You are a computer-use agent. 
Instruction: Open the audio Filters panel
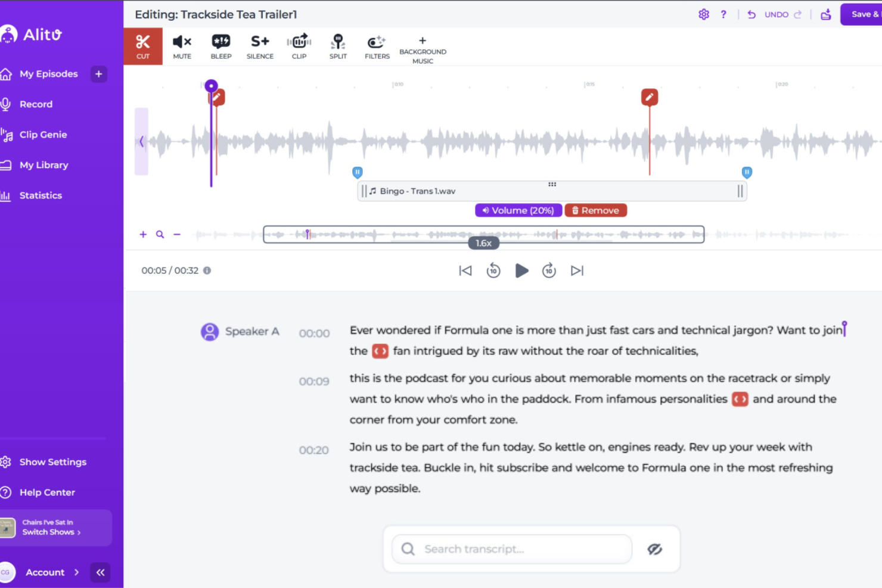click(377, 46)
